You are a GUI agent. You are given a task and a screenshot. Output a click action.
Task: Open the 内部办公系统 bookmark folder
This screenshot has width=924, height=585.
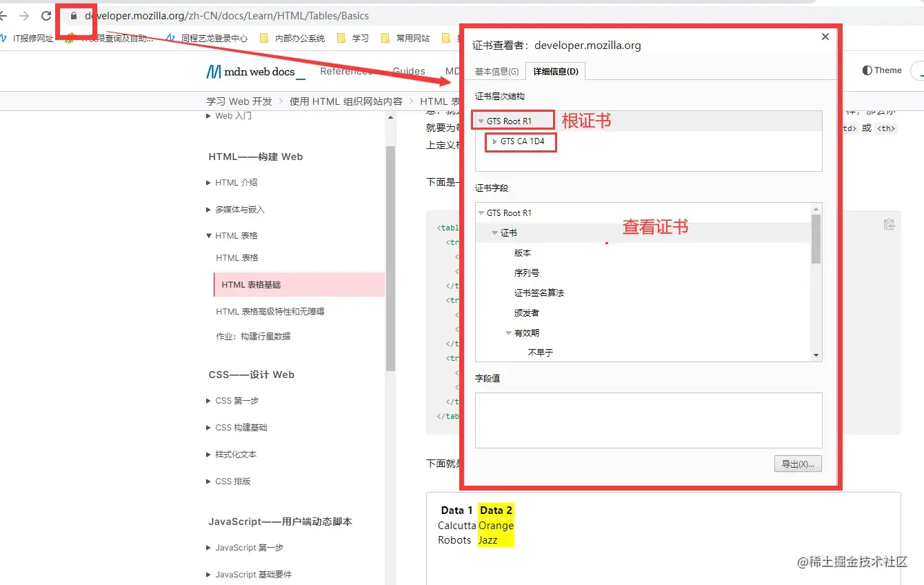tap(292, 39)
